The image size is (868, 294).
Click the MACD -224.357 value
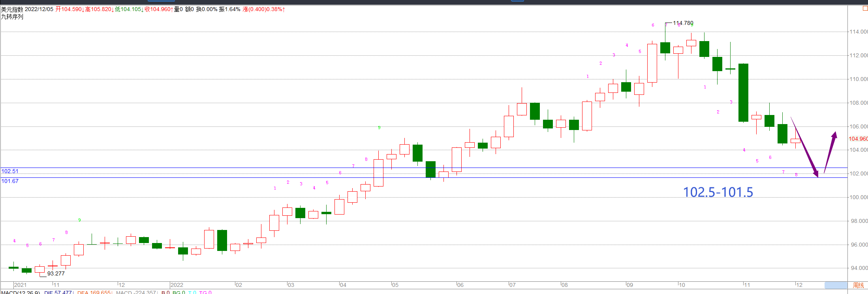[x=136, y=292]
